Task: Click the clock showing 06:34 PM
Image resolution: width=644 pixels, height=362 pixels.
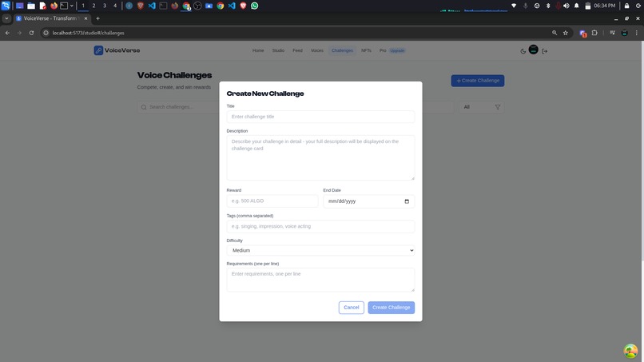Action: pos(605,6)
